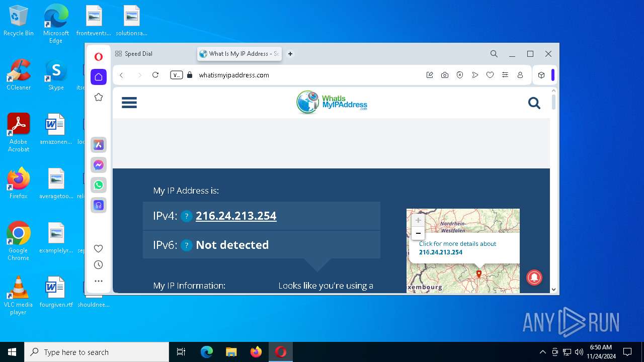Select the CCleaner desktop shortcut

point(19,75)
